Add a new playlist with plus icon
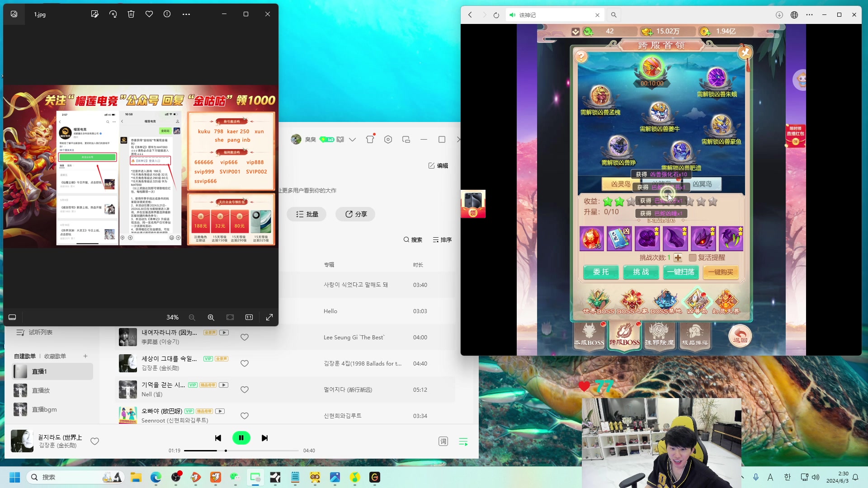Screen dimensions: 868x488 [85, 356]
